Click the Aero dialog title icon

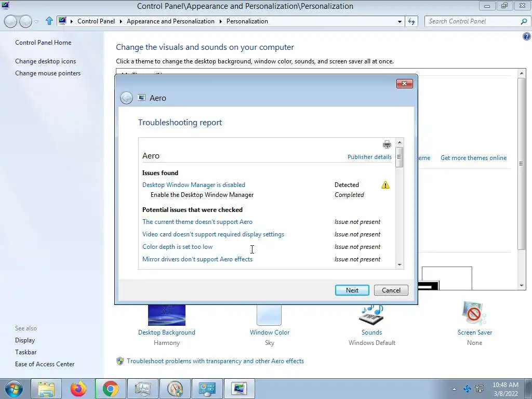(141, 98)
